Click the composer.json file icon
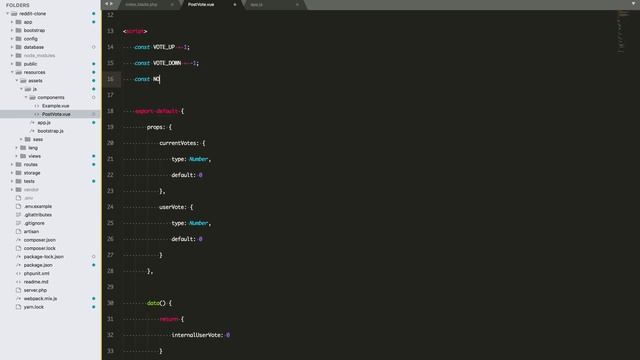This screenshot has width=640, height=360. pos(18,240)
